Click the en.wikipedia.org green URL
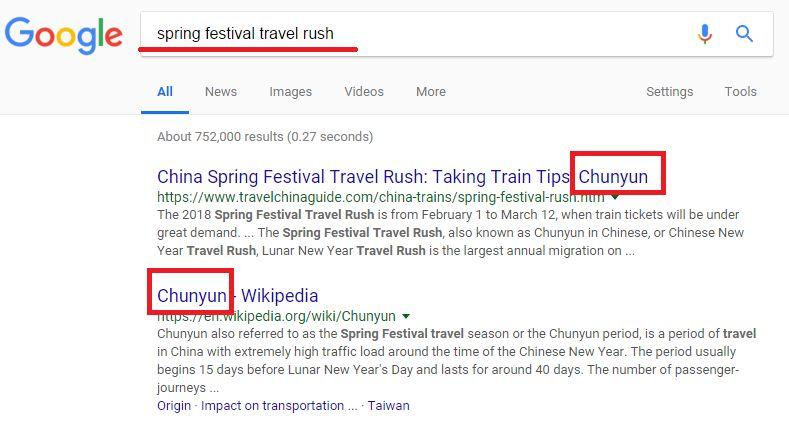The width and height of the screenshot is (789, 439). click(276, 316)
